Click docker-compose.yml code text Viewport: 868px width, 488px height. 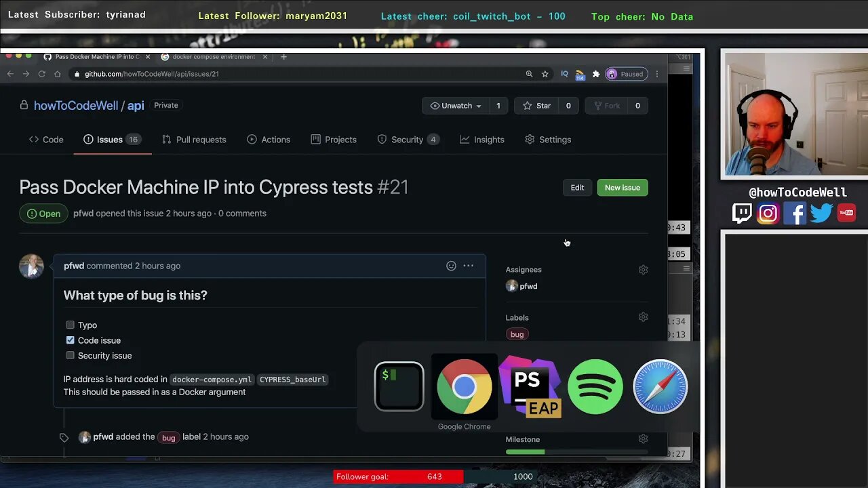pyautogui.click(x=211, y=380)
